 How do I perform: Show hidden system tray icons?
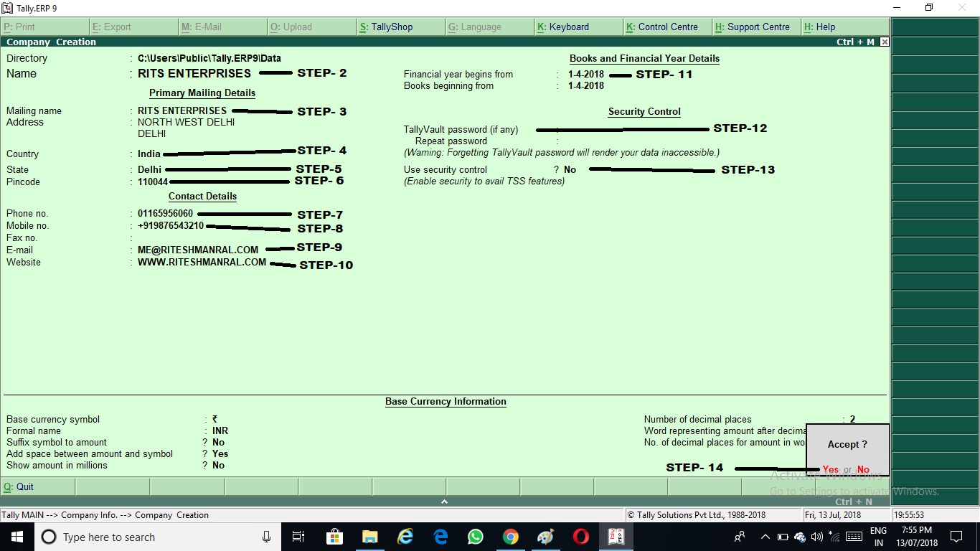coord(765,537)
